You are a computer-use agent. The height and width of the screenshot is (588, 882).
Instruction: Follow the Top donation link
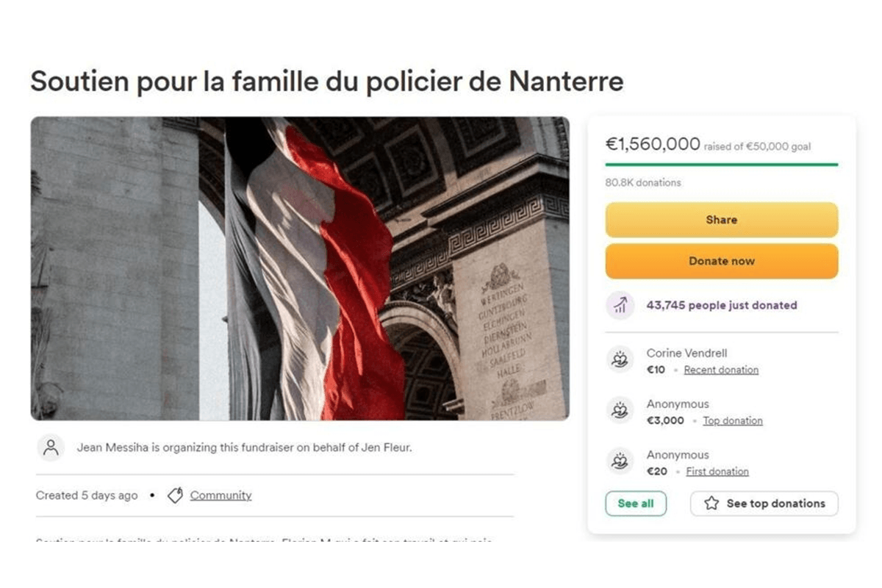(733, 420)
